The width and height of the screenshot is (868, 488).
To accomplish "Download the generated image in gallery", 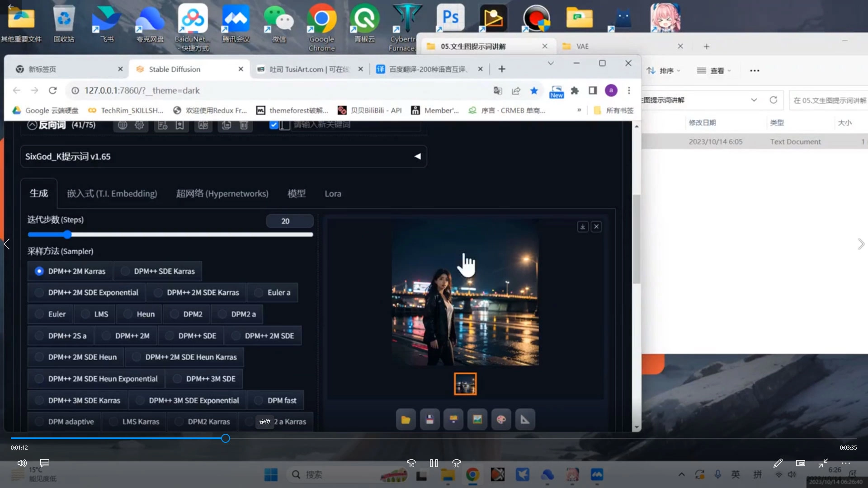I will point(583,226).
